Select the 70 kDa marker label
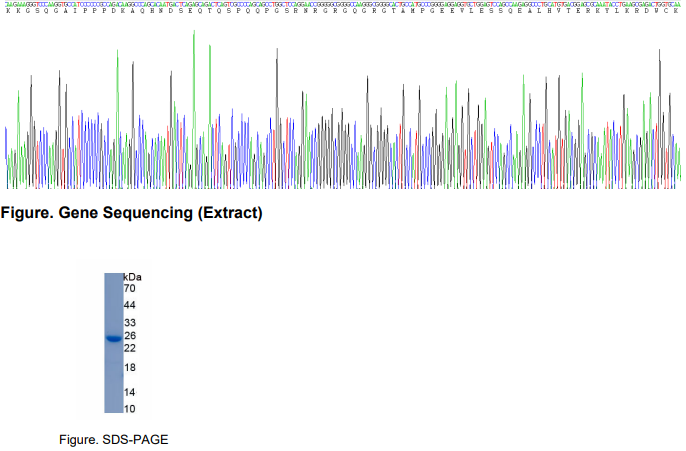Image resolution: width=686 pixels, height=451 pixels. 129,288
